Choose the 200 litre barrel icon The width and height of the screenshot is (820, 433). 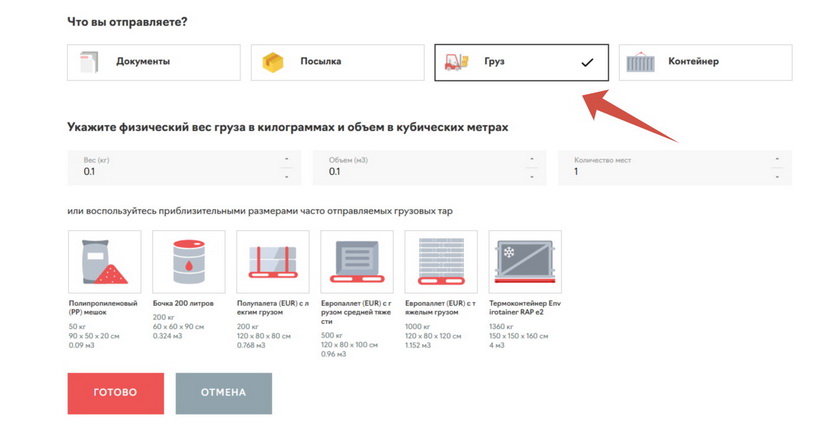pyautogui.click(x=189, y=262)
